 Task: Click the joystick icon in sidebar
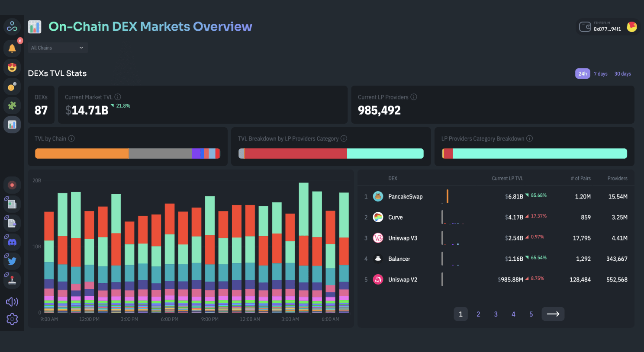point(12,280)
